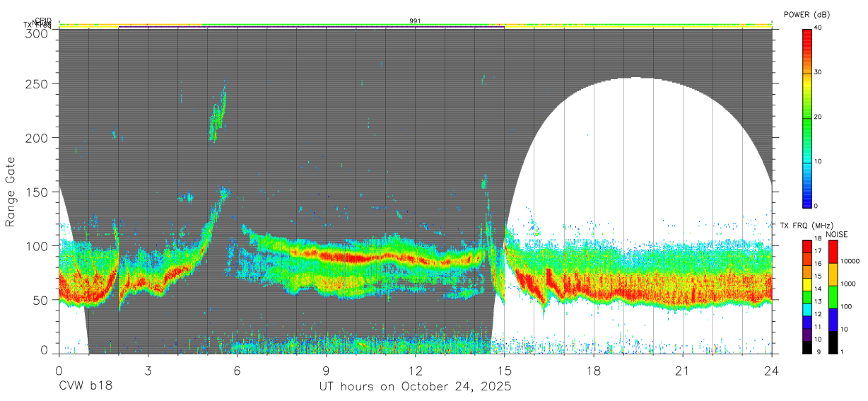
Task: Click the 0 tick on the POWER scale
Action: click(x=816, y=206)
